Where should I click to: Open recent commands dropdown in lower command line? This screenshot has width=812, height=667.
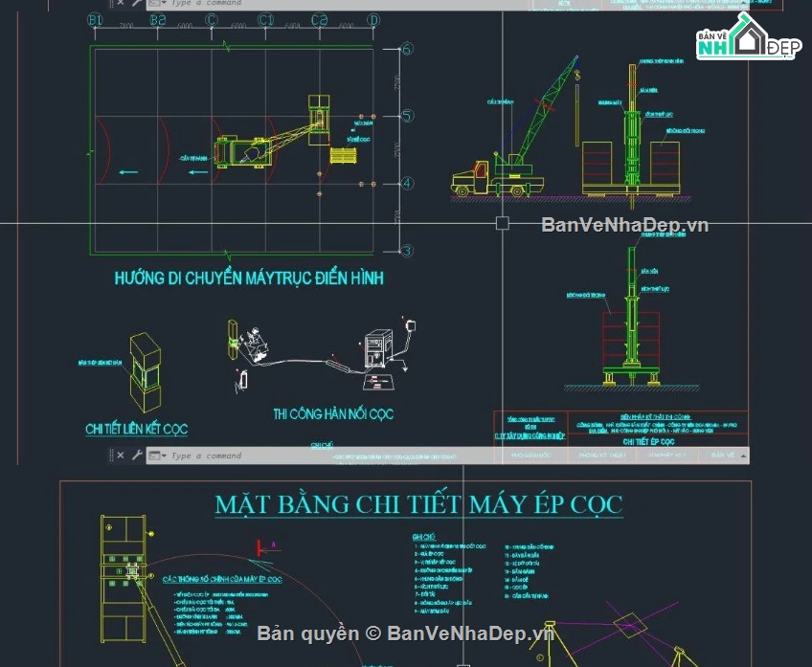tap(157, 456)
